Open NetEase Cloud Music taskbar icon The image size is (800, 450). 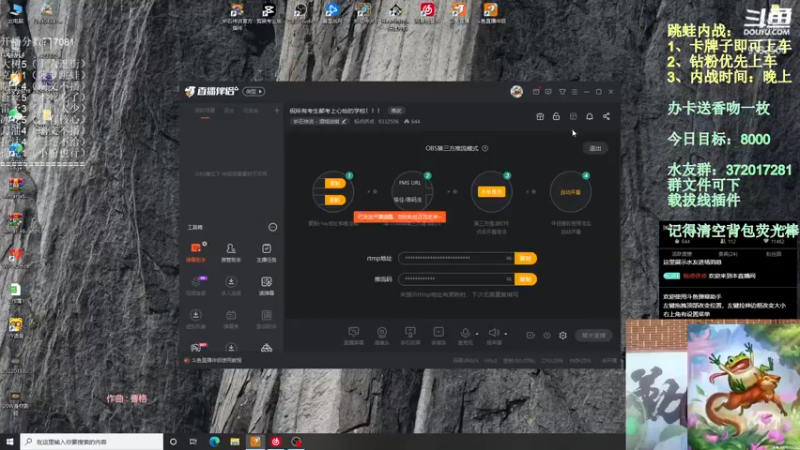tap(276, 441)
